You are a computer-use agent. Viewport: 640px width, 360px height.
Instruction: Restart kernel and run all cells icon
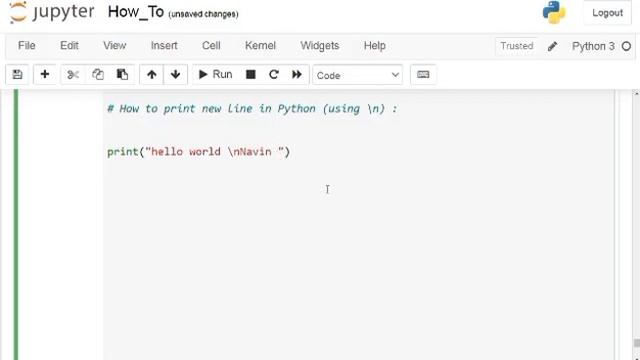(x=297, y=75)
